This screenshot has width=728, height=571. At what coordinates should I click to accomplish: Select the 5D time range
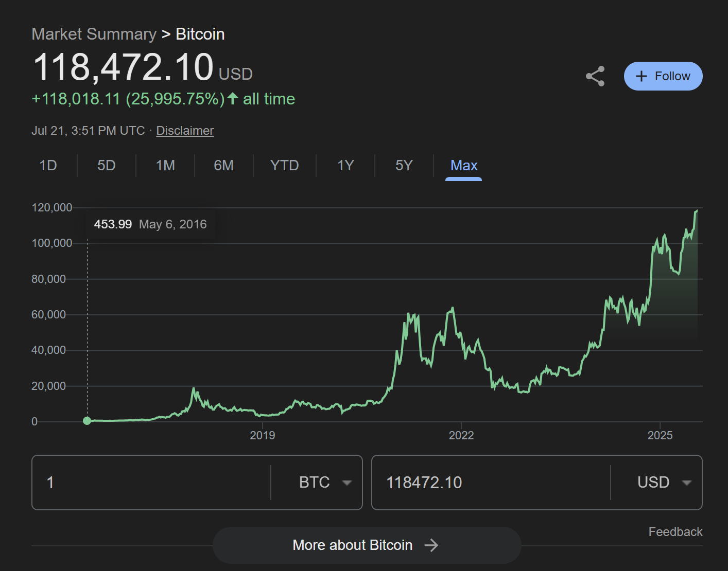point(107,165)
